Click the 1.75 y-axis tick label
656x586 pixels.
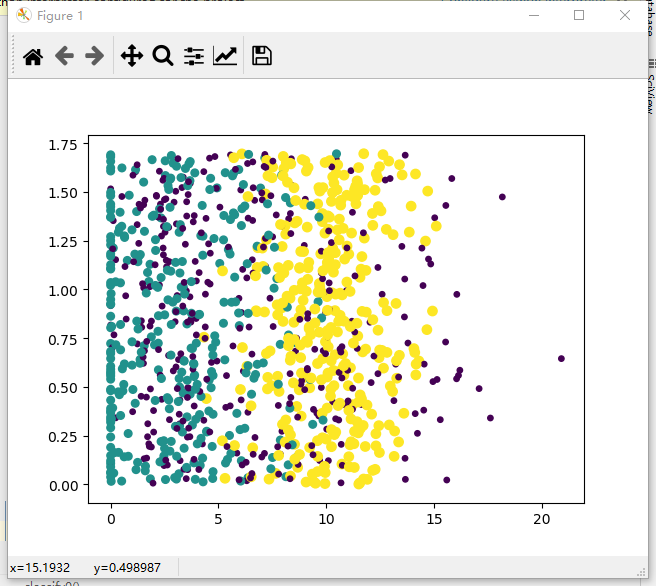pos(63,145)
